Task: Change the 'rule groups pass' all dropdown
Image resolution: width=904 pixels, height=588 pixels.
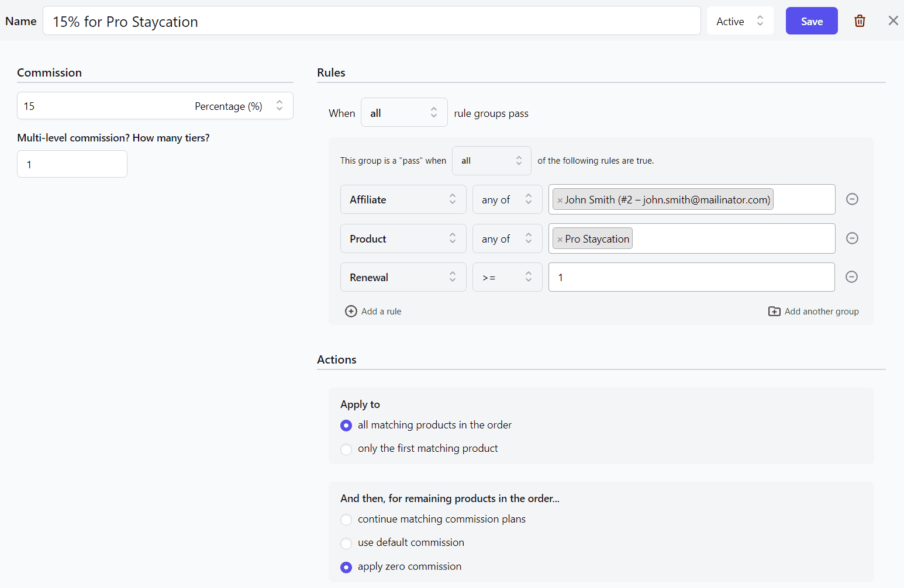Action: tap(404, 113)
